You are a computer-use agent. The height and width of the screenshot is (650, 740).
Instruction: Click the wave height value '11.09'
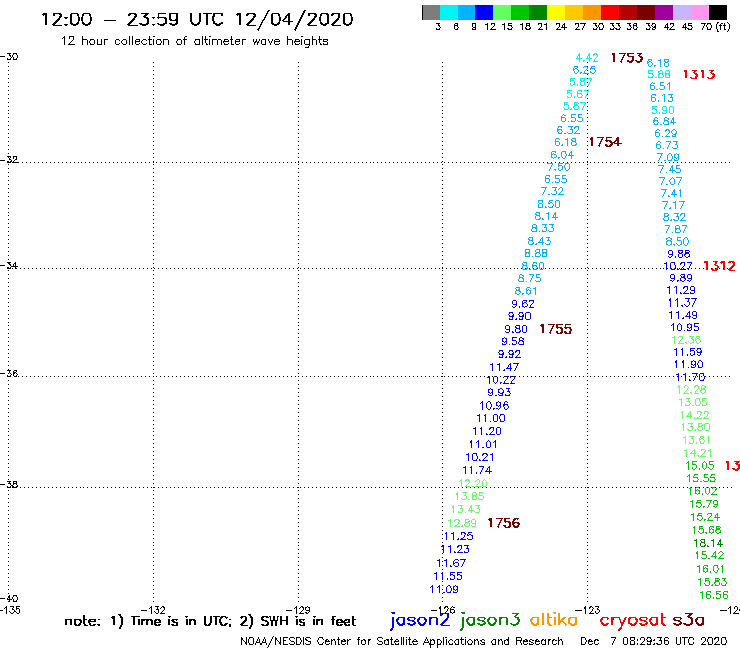444,590
